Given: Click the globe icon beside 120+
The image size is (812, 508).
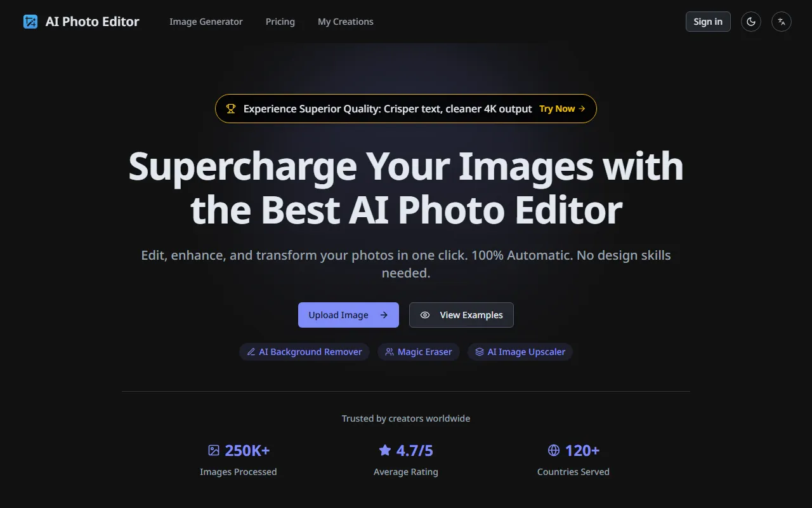Looking at the screenshot, I should tap(554, 450).
